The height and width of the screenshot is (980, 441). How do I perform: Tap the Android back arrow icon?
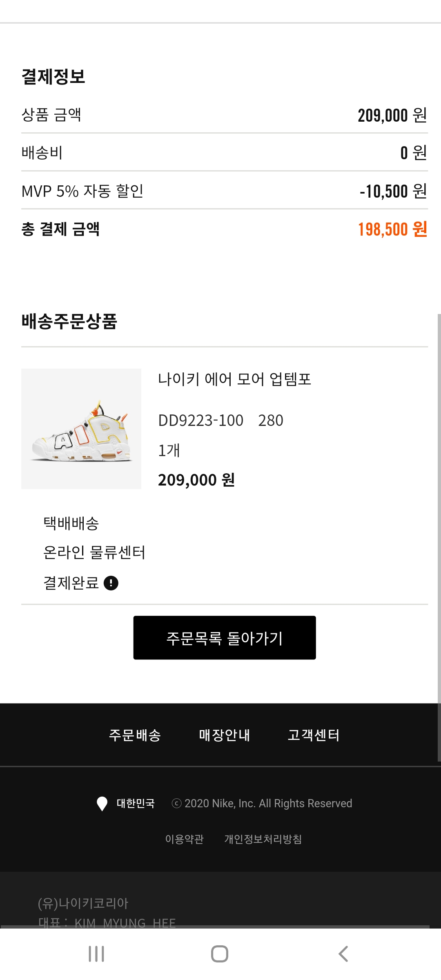tap(343, 954)
